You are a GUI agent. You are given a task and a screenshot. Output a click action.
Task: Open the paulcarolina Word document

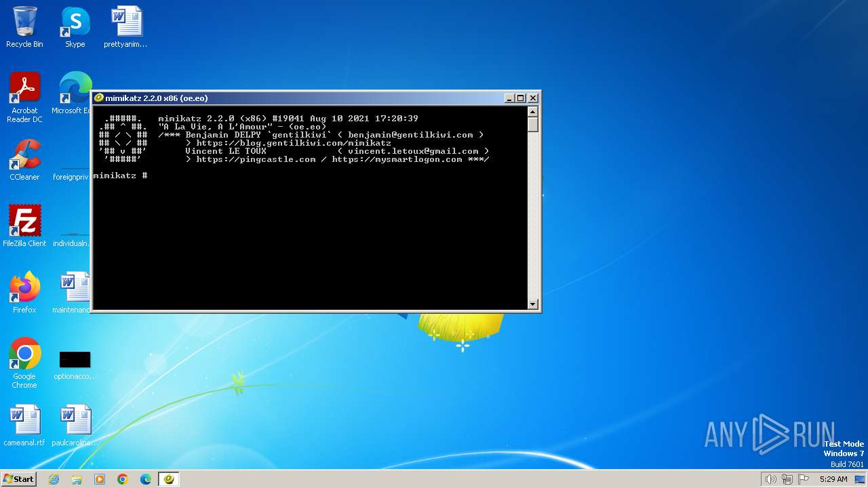coord(75,426)
